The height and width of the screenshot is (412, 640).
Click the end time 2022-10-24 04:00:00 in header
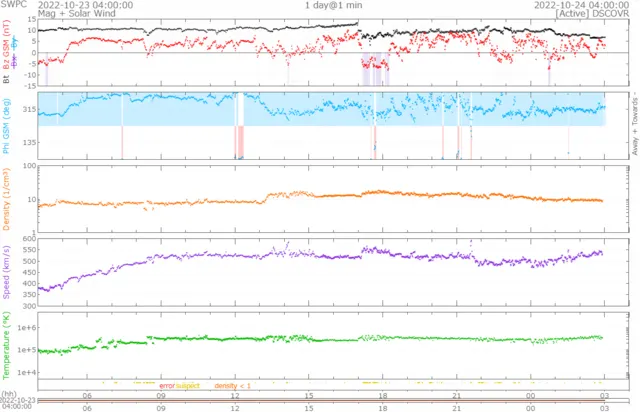[x=582, y=5]
